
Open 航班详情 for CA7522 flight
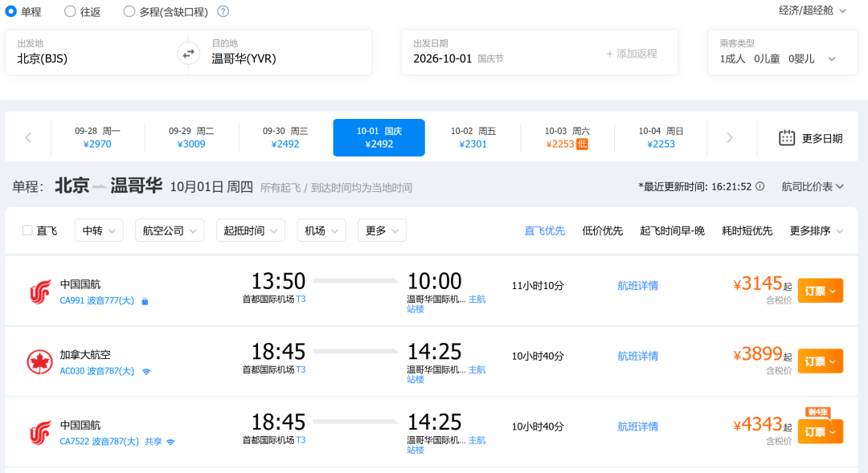click(637, 426)
